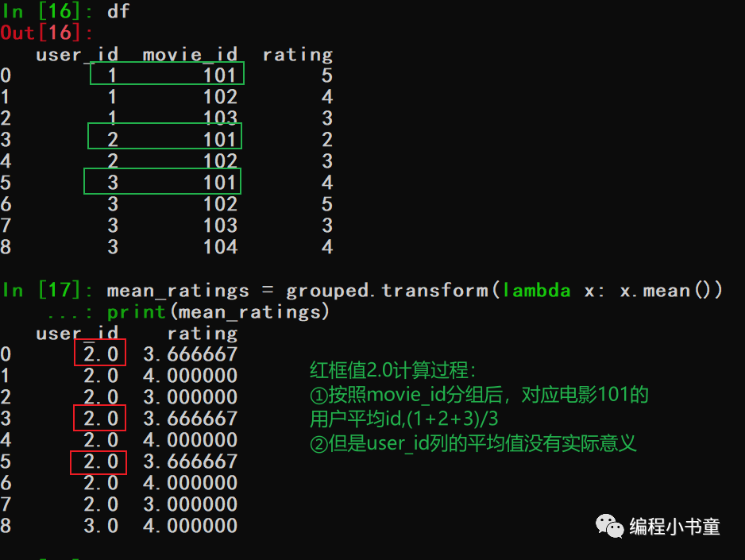745x560 pixels.
Task: Click the In [16] prompt label
Action: (47, 11)
